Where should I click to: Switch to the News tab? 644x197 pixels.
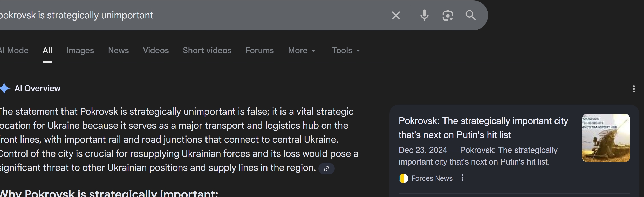pos(119,50)
